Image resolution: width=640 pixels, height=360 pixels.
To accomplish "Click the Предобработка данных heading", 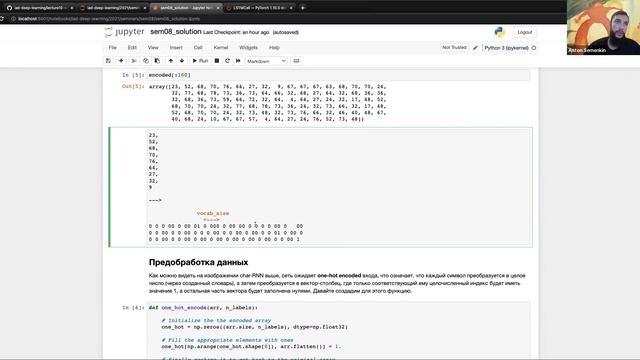I will [x=198, y=262].
